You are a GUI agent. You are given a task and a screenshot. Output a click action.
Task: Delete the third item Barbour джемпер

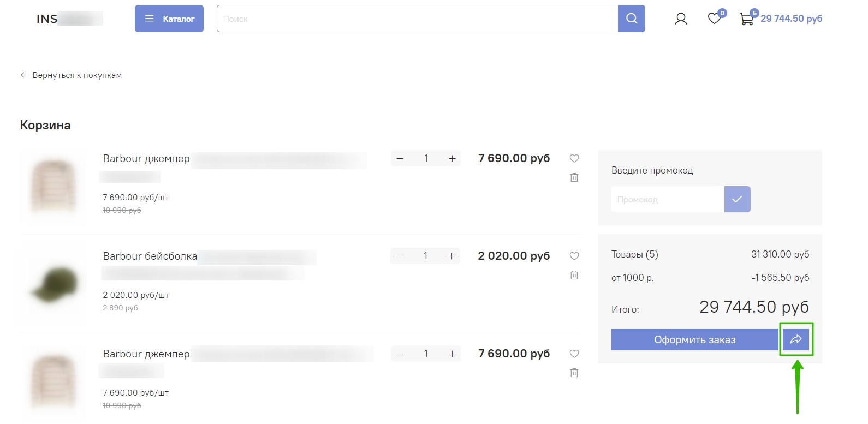574,373
